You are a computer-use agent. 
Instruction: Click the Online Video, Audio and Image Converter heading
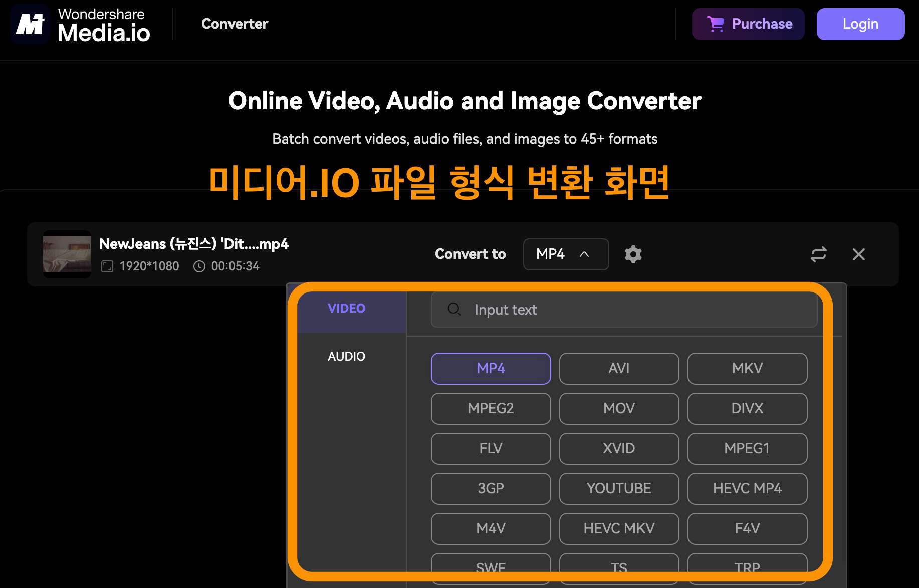point(465,101)
